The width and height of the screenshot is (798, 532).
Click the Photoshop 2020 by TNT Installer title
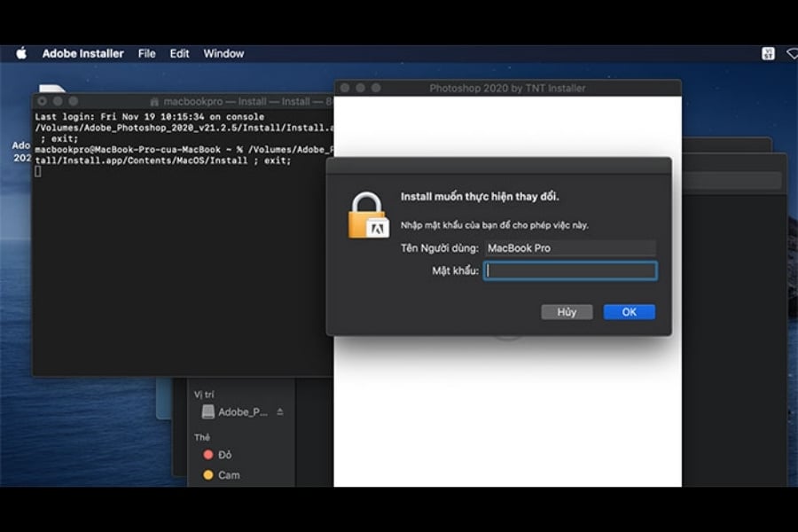(x=507, y=88)
